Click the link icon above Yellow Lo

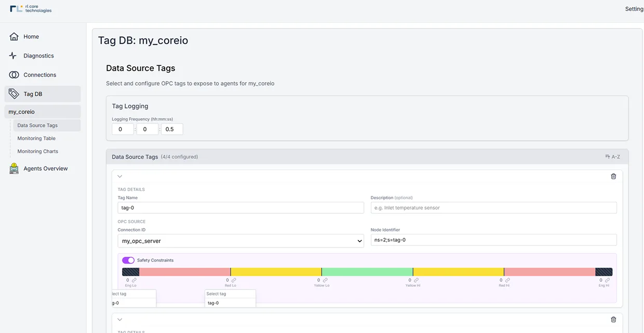tap(325, 280)
